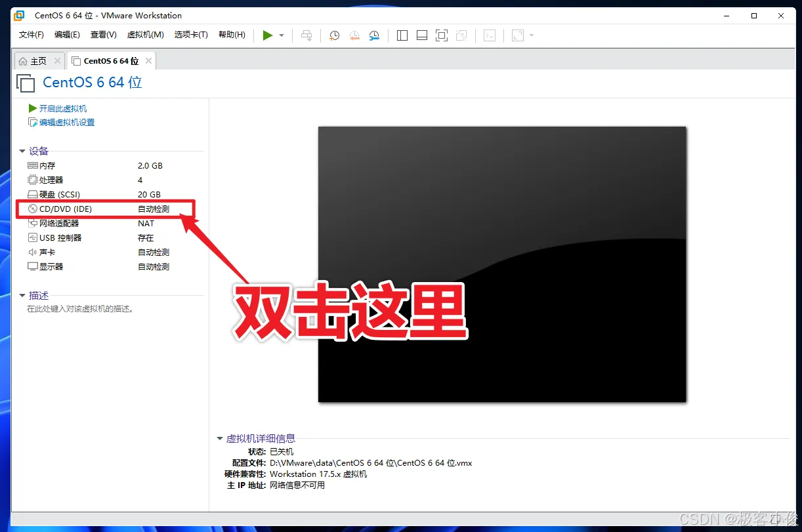Revert the VM to its previous snapshot
The height and width of the screenshot is (532, 802).
pyautogui.click(x=354, y=35)
